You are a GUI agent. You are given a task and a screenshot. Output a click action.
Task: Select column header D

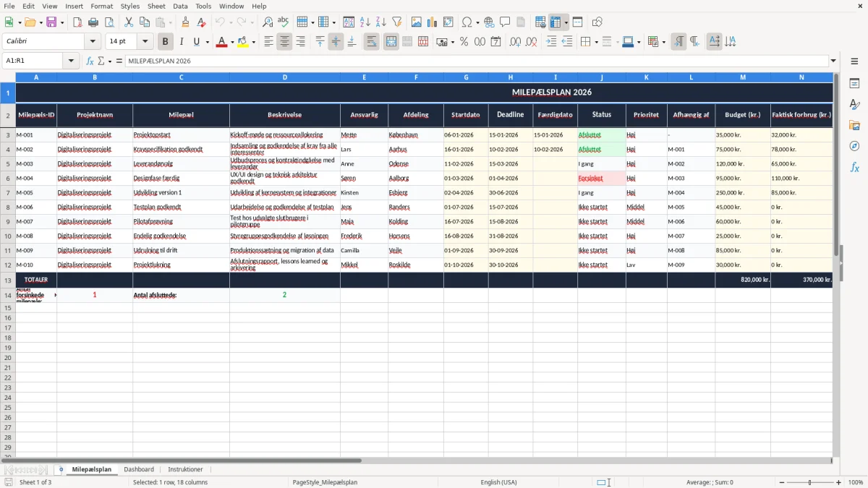(x=285, y=77)
